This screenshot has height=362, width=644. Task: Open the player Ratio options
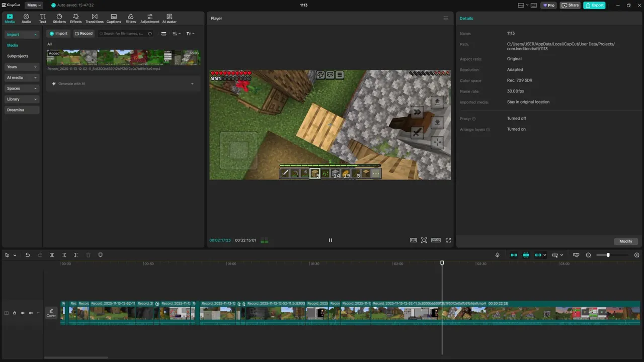coord(436,240)
